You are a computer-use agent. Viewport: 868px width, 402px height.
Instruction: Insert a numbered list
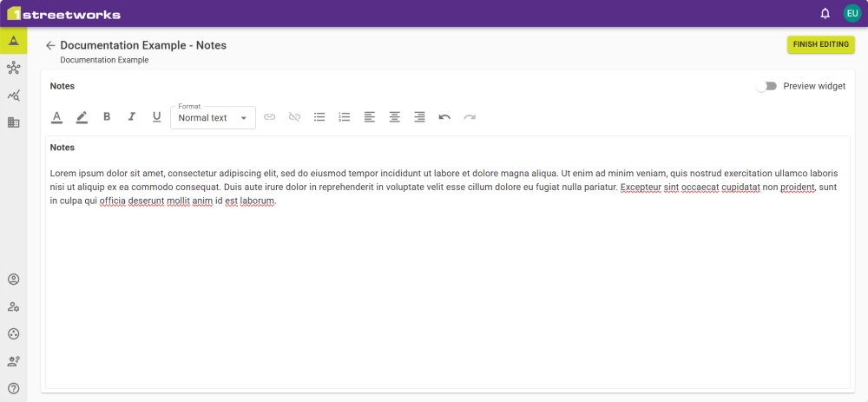point(345,117)
